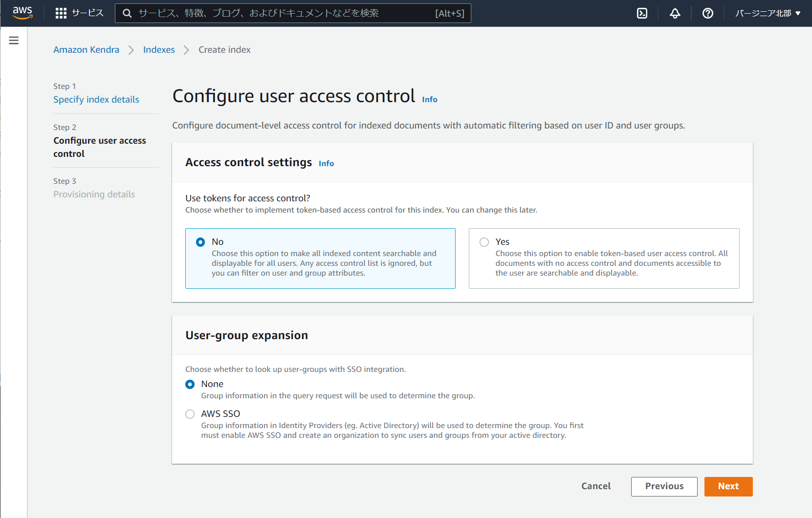The width and height of the screenshot is (812, 518).
Task: Click the Provisioning details step label
Action: (x=94, y=194)
